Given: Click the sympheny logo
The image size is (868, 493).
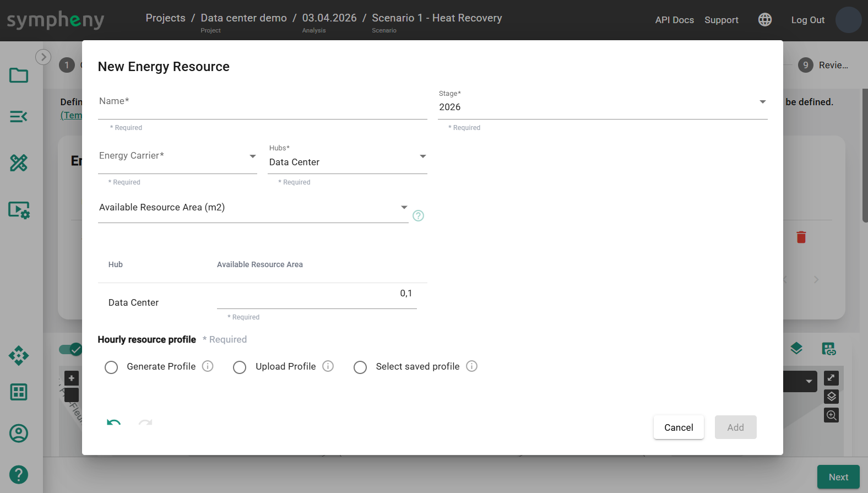Looking at the screenshot, I should pos(56,20).
